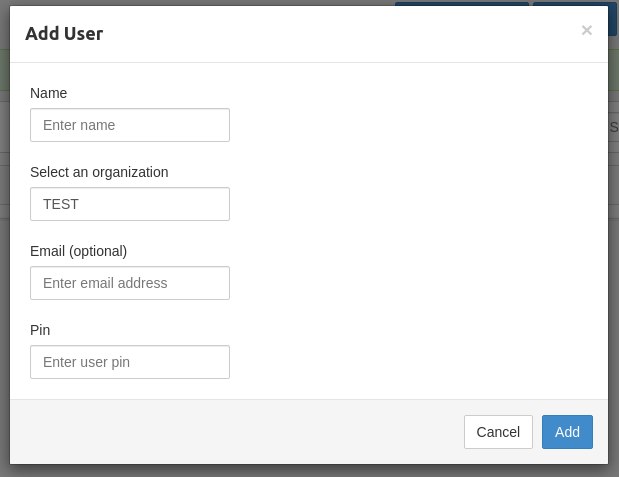Click the blue Add button
This screenshot has width=619, height=477.
pyautogui.click(x=567, y=432)
